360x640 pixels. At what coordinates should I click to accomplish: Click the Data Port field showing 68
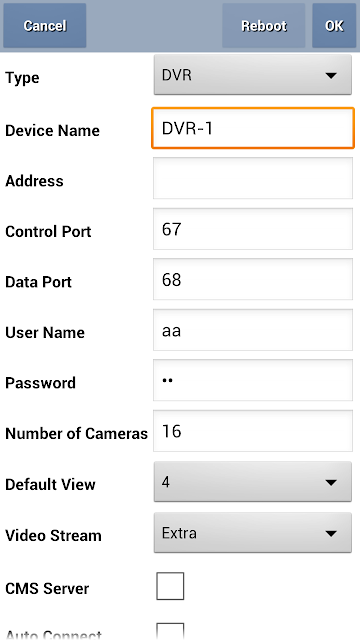253,280
